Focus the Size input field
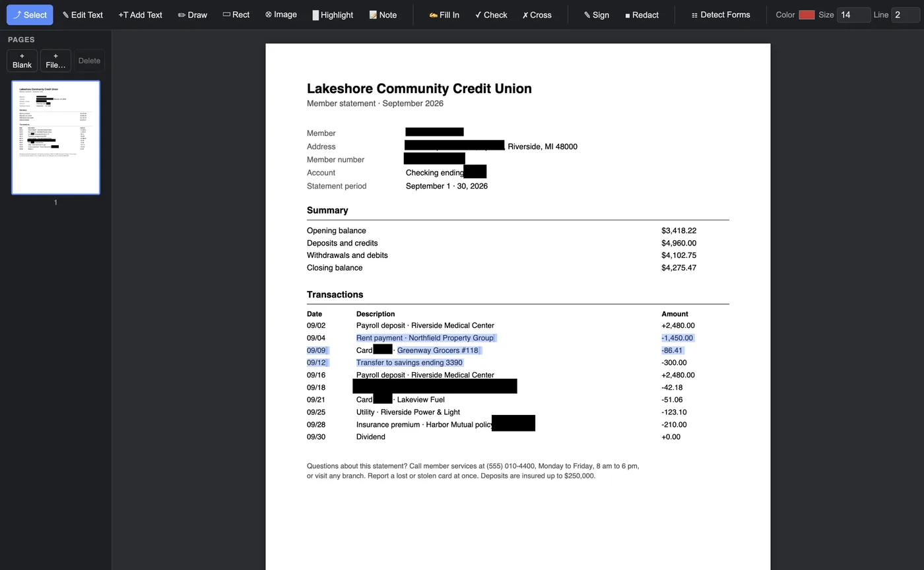This screenshot has width=924, height=570. pos(853,15)
